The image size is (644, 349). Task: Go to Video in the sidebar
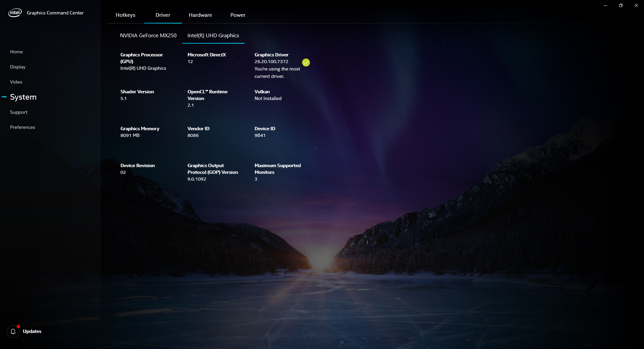click(x=16, y=82)
